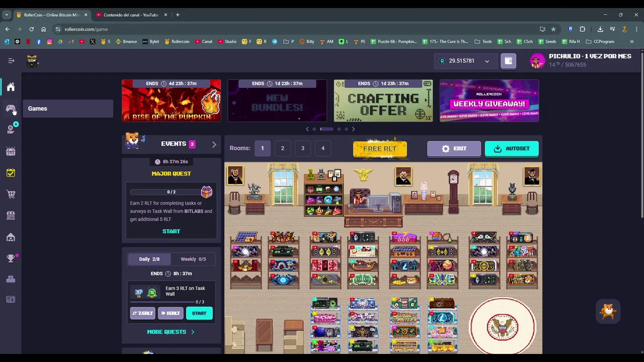This screenshot has height=362, width=644.
Task: Click the hamster helper icon at bottom right
Action: [608, 311]
